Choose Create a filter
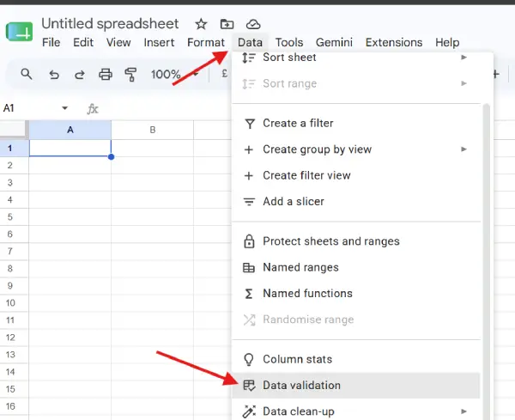This screenshot has height=420, width=515. point(356,123)
